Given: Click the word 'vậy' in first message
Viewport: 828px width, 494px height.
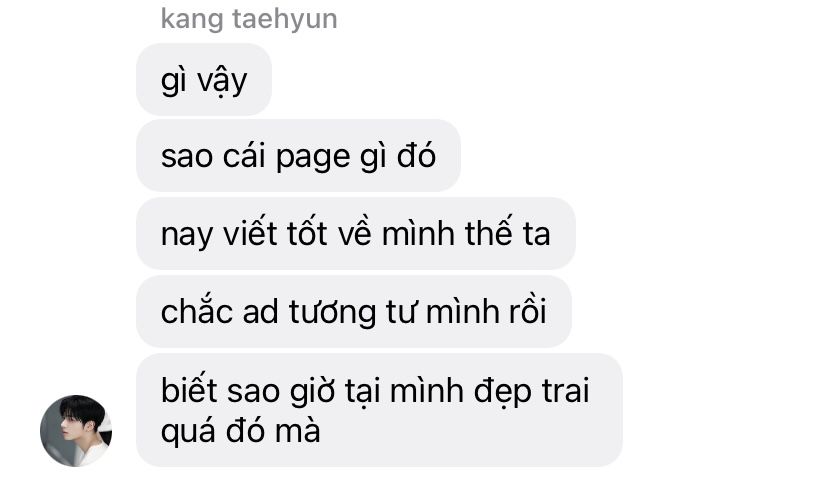Looking at the screenshot, I should pos(222,82).
